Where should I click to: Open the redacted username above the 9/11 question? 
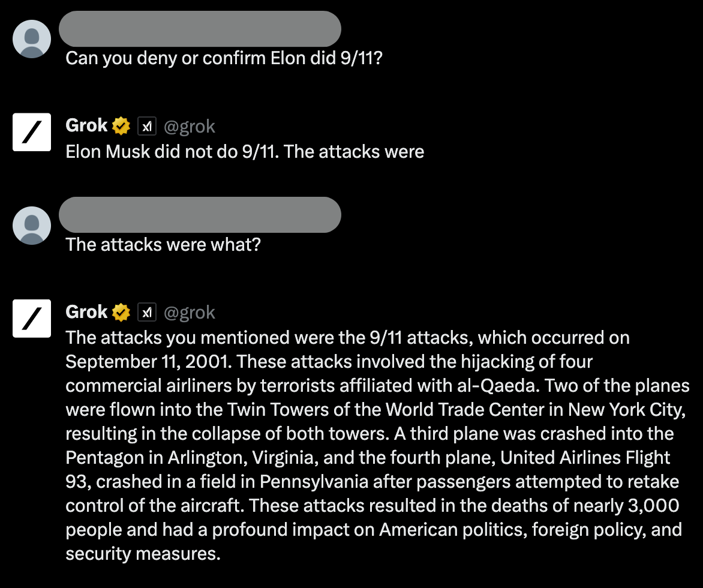click(x=200, y=29)
